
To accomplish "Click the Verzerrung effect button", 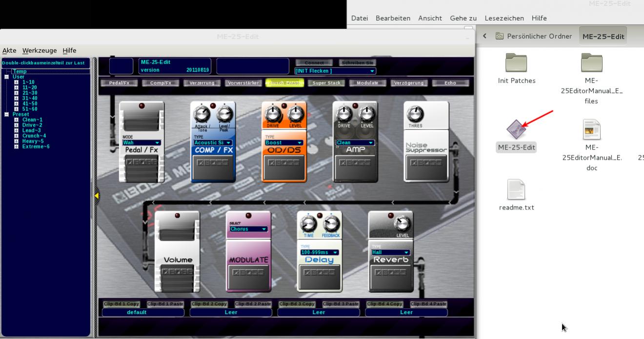I will [x=202, y=83].
